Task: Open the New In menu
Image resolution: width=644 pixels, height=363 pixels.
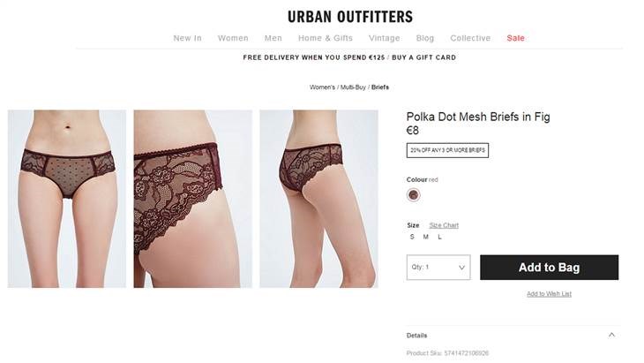Action: pos(187,38)
